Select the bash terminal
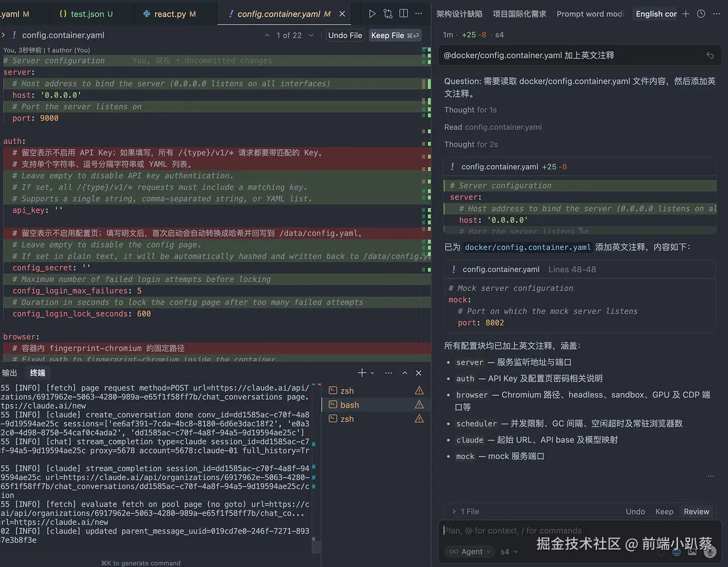This screenshot has height=567, width=728. click(x=376, y=405)
